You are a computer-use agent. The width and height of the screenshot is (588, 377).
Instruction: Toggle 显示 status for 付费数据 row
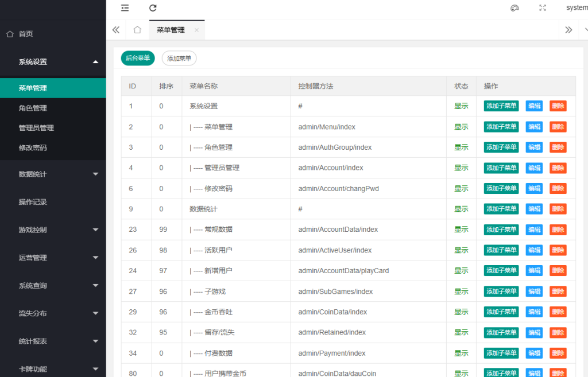pos(461,353)
